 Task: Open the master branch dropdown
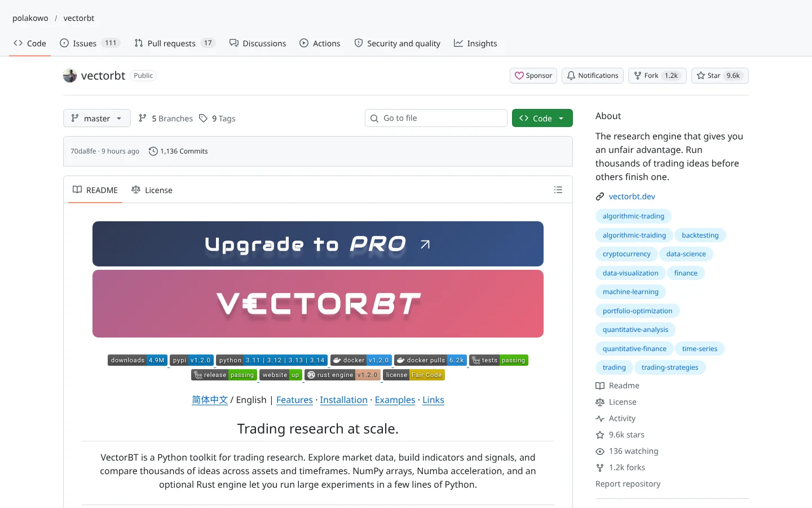pyautogui.click(x=97, y=119)
